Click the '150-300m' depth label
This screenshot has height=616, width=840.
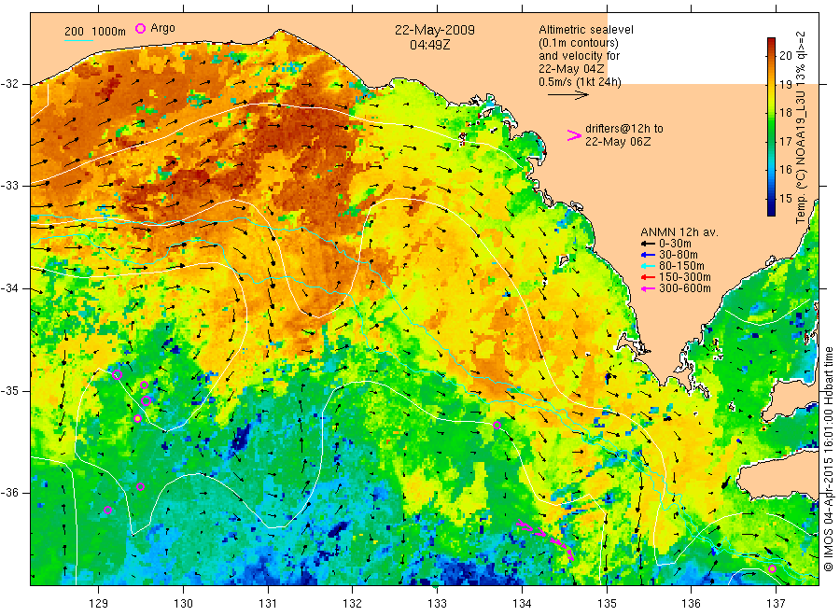(x=685, y=277)
